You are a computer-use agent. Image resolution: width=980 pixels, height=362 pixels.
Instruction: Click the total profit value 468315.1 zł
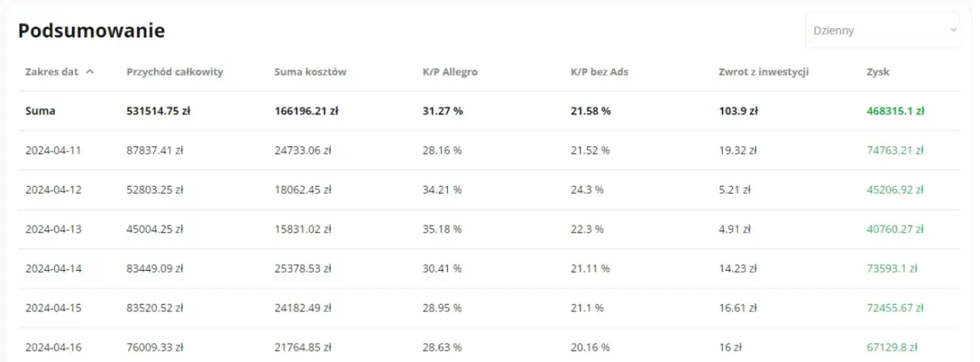click(895, 111)
